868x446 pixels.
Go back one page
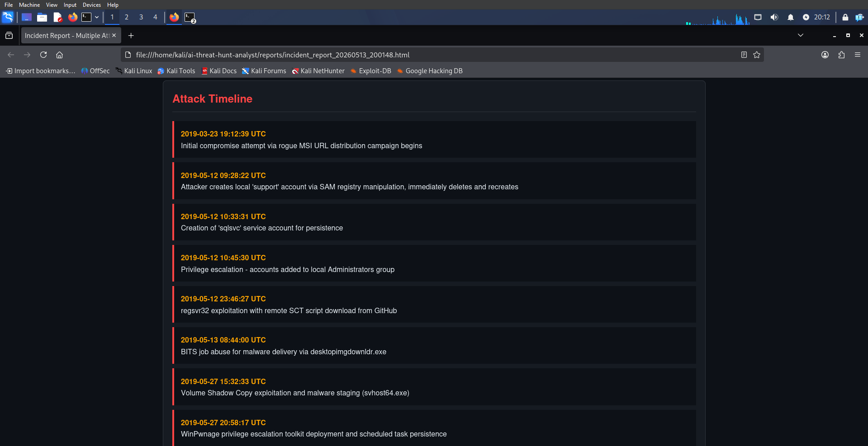(11, 55)
